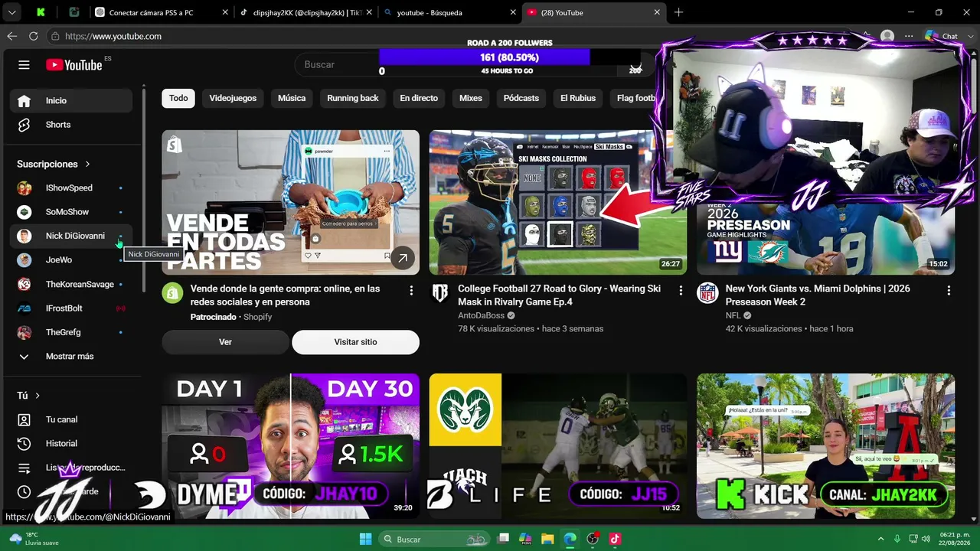Open the JoeWo channel subscription
The width and height of the screenshot is (980, 551).
pos(71,260)
